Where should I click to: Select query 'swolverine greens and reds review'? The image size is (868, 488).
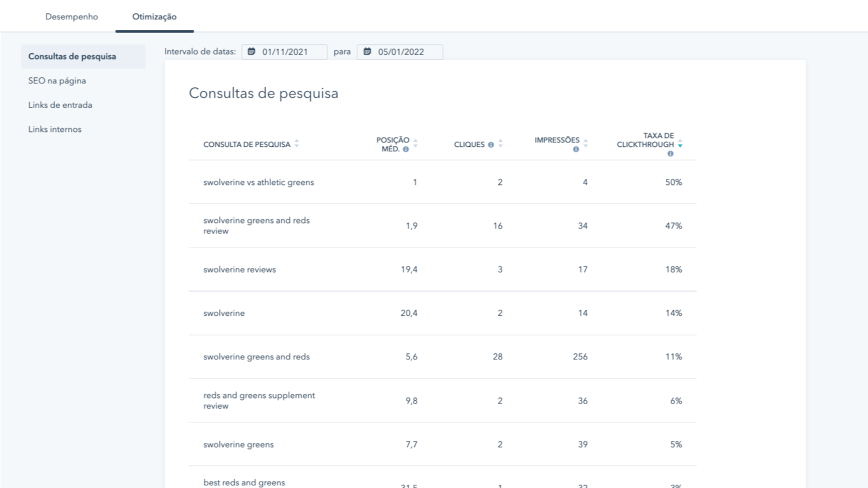[256, 225]
